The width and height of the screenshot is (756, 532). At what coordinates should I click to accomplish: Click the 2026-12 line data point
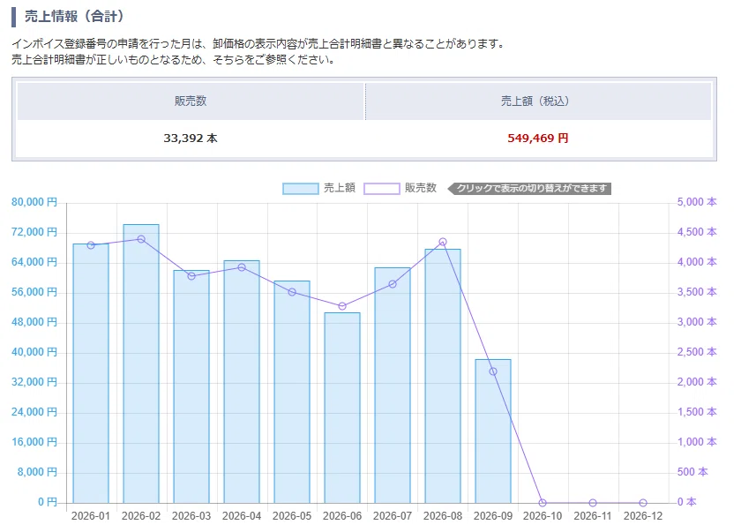643,503
